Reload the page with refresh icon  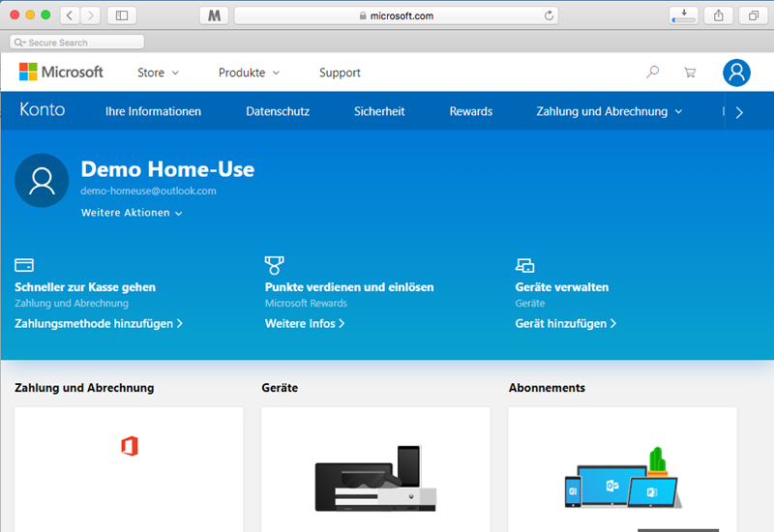(549, 15)
